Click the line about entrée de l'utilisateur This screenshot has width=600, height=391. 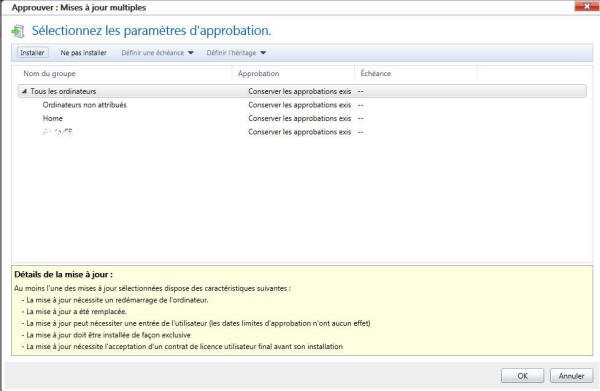pos(196,323)
